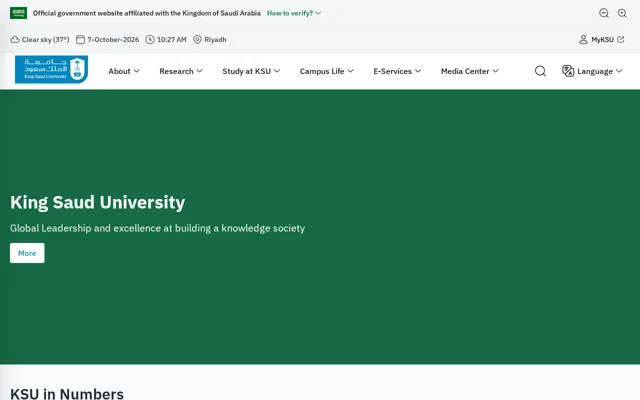640x400 pixels.
Task: Click the E-Services chevron arrow
Action: 418,71
